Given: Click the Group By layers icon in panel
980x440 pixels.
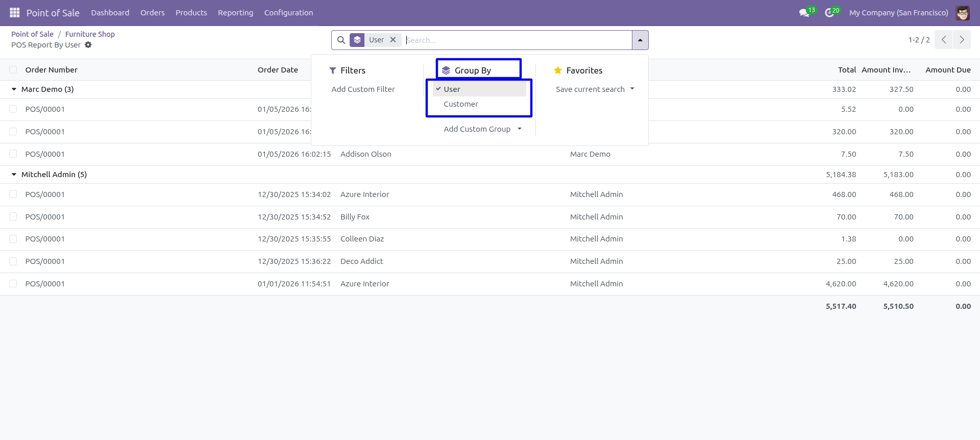Looking at the screenshot, I should pyautogui.click(x=446, y=70).
